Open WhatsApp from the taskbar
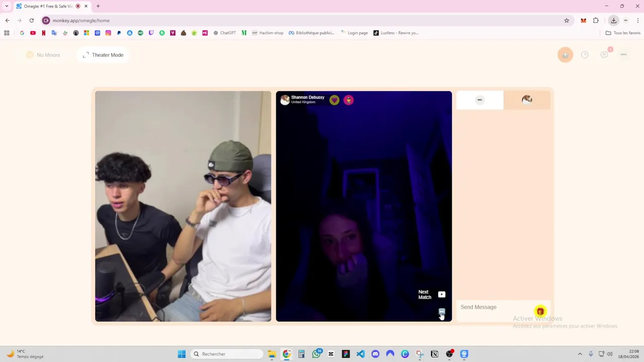Screen dimensions: 644x362 tap(316, 354)
